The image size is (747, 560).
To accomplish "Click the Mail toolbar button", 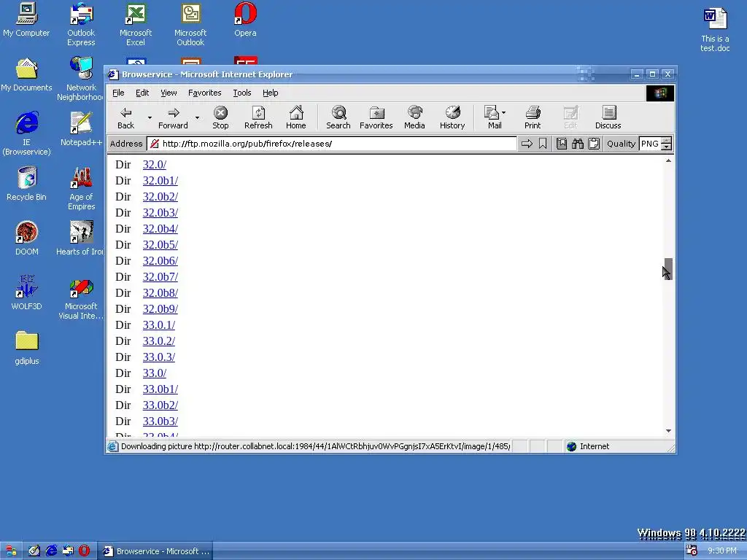I will [x=492, y=117].
